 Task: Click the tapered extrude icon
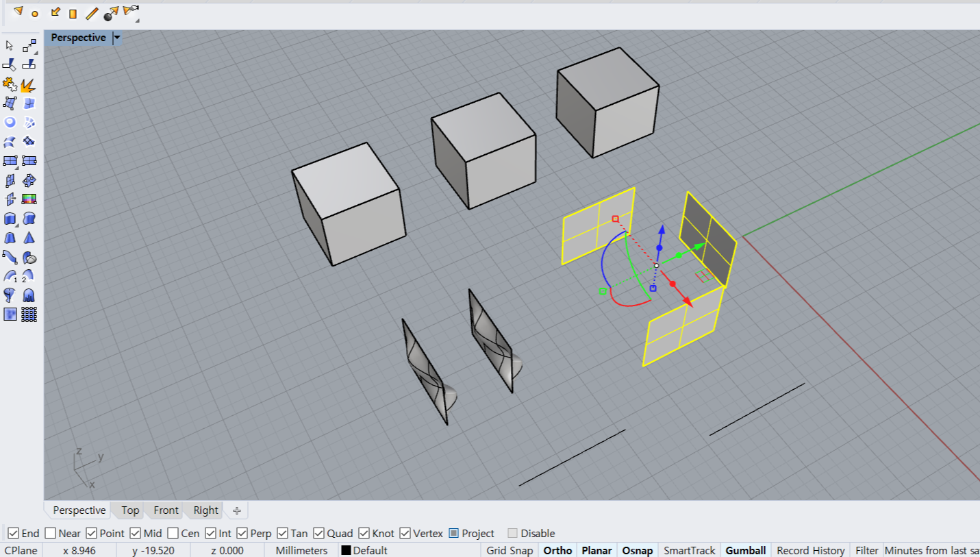tap(10, 238)
